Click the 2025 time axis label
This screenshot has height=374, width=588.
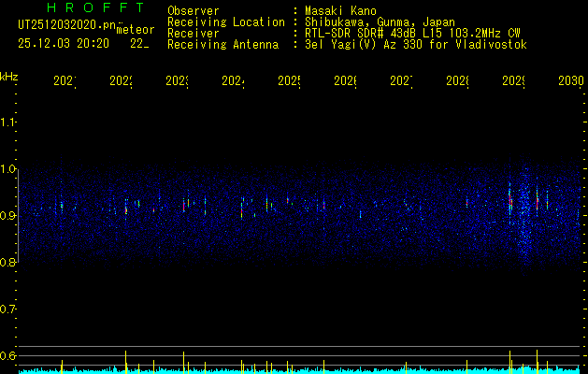(289, 80)
